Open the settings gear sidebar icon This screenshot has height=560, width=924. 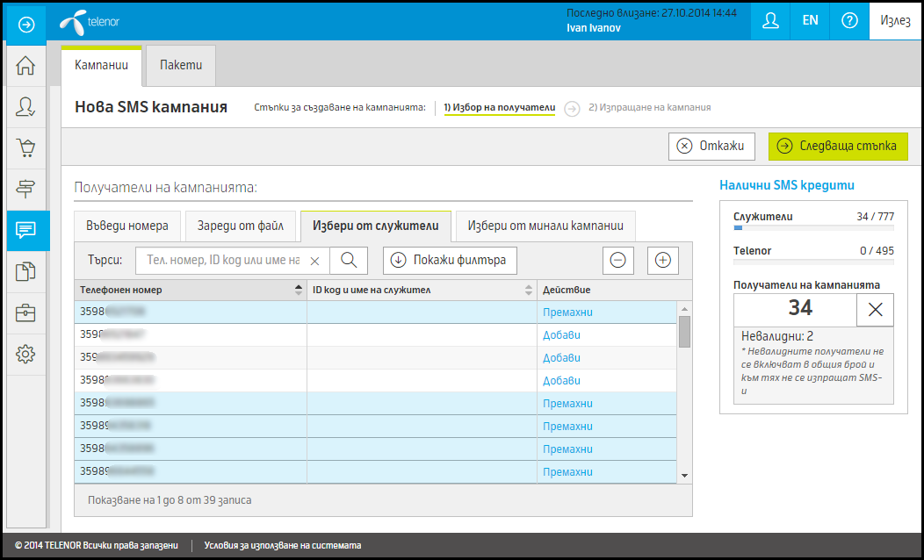[x=25, y=354]
